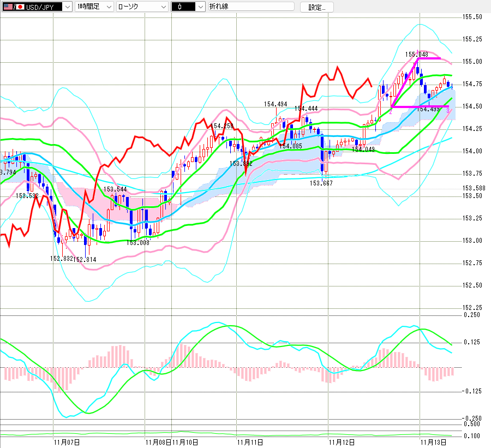The image size is (491, 448).
Task: Click the 153.588 price marker on axis
Action: pyautogui.click(x=474, y=188)
